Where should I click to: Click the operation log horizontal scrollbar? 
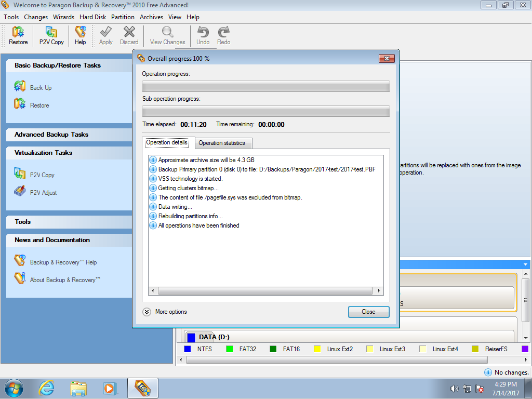coord(265,291)
